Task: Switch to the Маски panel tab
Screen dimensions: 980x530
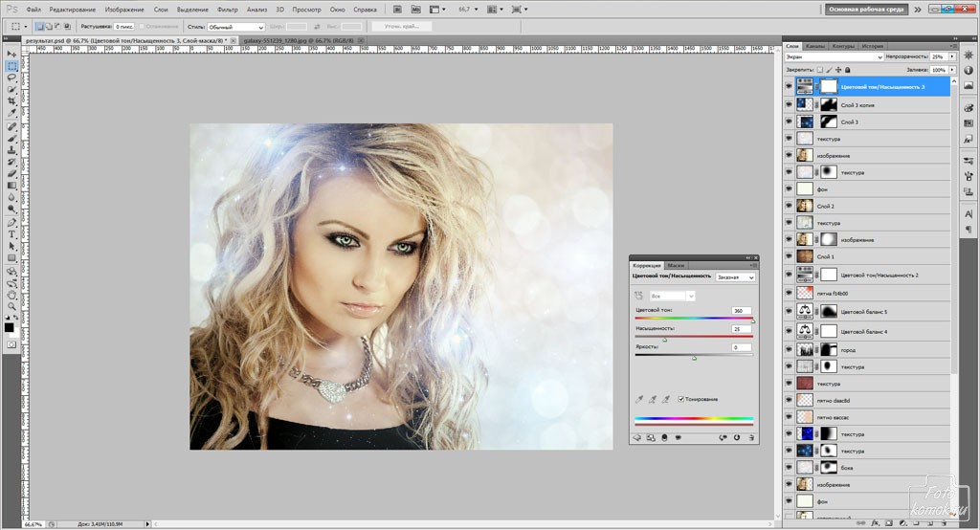Action: point(676,264)
